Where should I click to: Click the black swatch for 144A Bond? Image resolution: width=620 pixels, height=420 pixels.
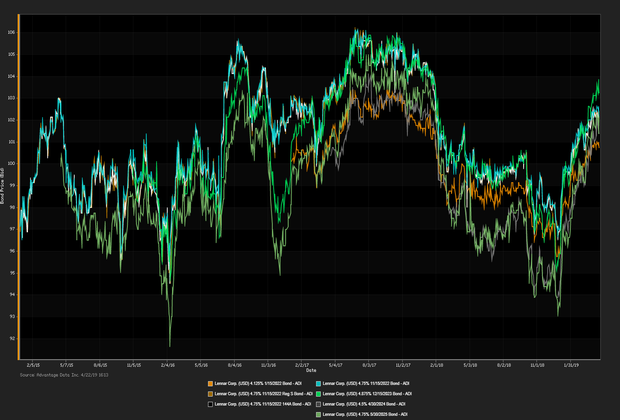[210, 404]
